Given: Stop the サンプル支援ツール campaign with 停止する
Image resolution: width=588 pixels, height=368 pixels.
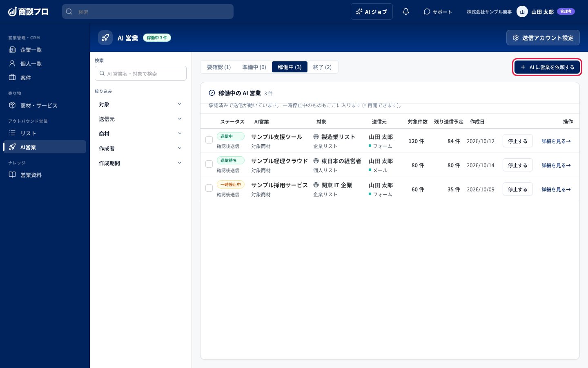Looking at the screenshot, I should point(517,141).
